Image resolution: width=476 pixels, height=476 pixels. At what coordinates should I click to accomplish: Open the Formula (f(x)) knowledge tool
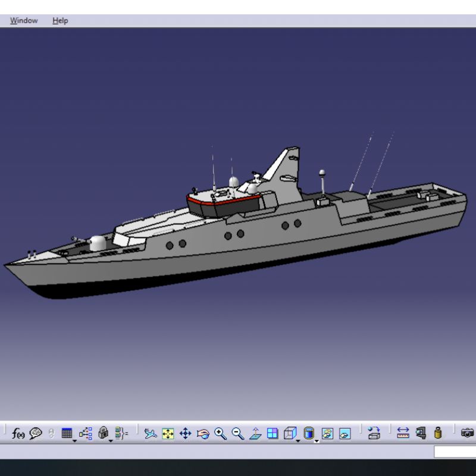pyautogui.click(x=17, y=433)
